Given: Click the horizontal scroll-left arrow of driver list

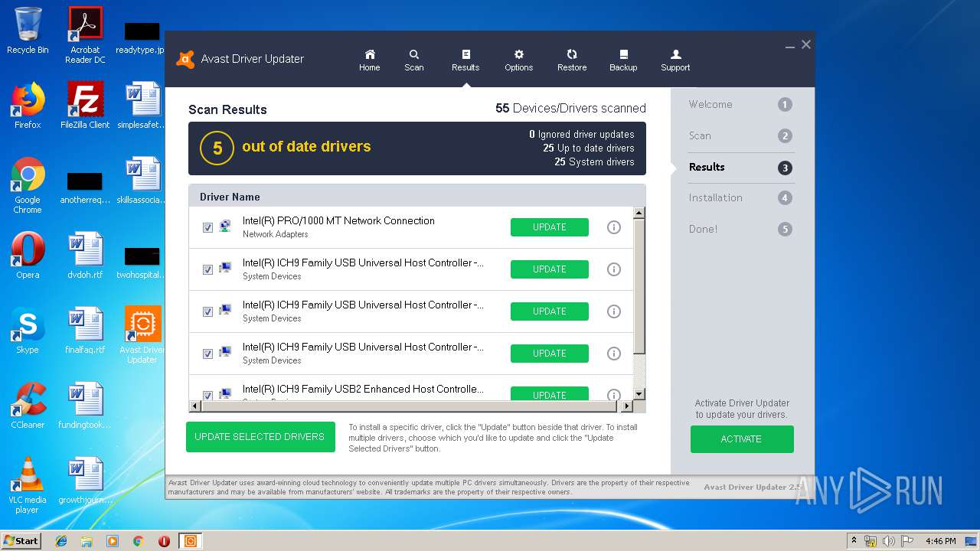Looking at the screenshot, I should [194, 406].
